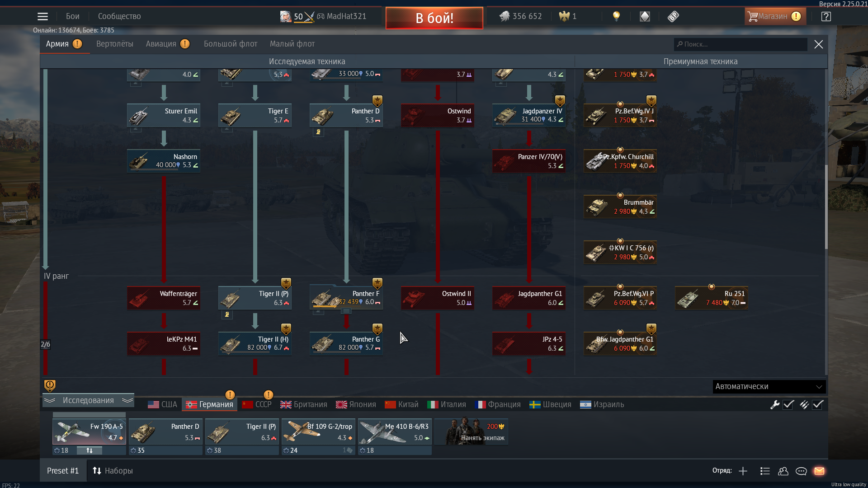
Task: Open the new mail envelope icon
Action: (x=819, y=471)
